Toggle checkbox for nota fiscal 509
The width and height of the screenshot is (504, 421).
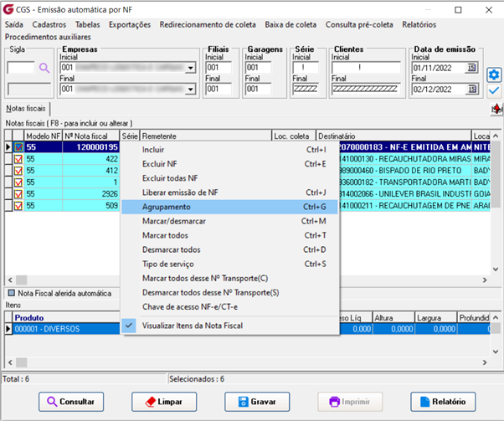(18, 206)
